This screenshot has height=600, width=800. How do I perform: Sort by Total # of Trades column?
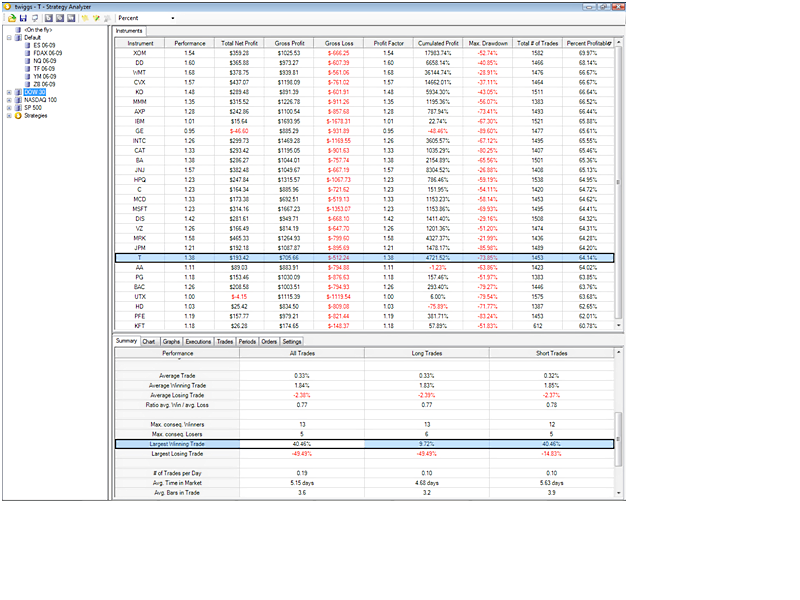(538, 43)
